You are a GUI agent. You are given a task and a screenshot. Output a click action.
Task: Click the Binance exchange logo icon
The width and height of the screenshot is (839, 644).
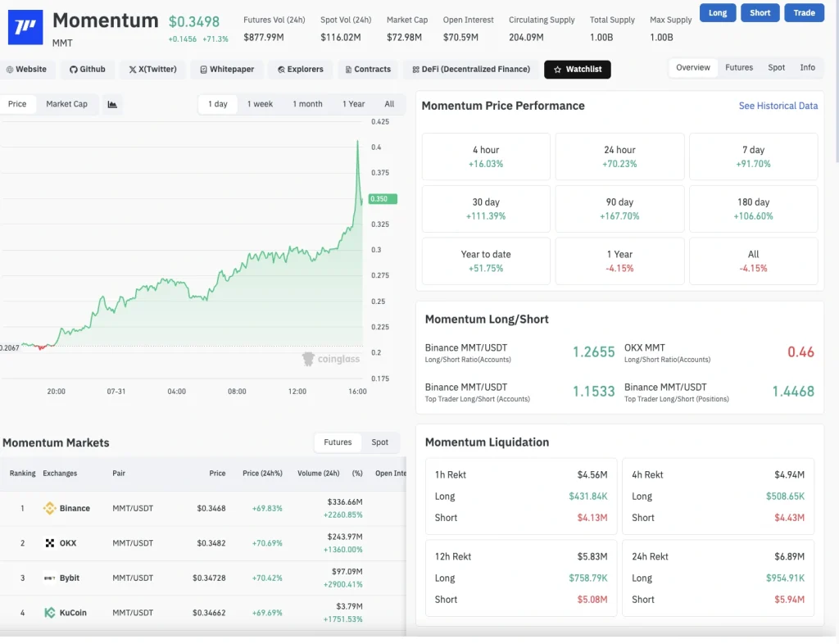(x=50, y=508)
